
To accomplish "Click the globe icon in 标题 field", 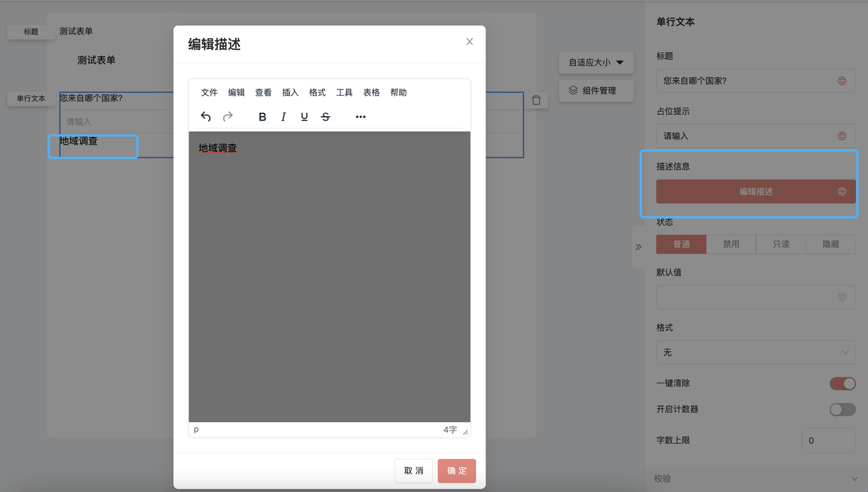I will tap(842, 81).
